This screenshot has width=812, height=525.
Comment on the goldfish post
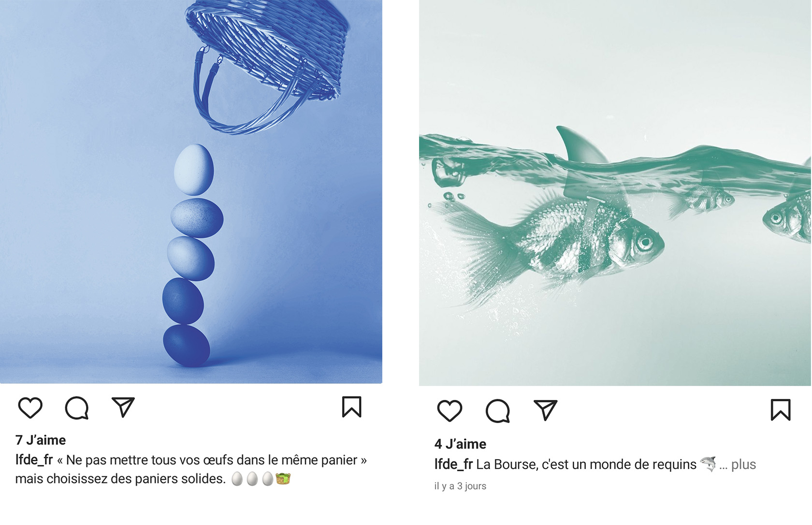tap(498, 411)
